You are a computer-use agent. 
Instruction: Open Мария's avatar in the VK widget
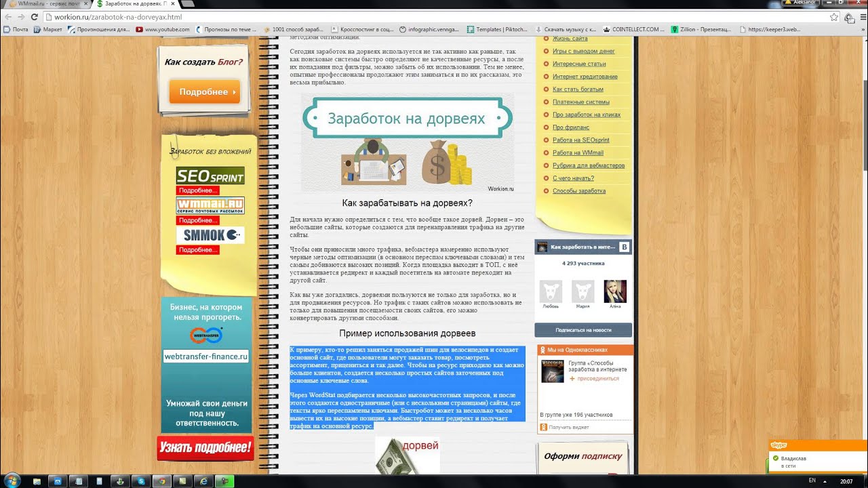(x=583, y=291)
